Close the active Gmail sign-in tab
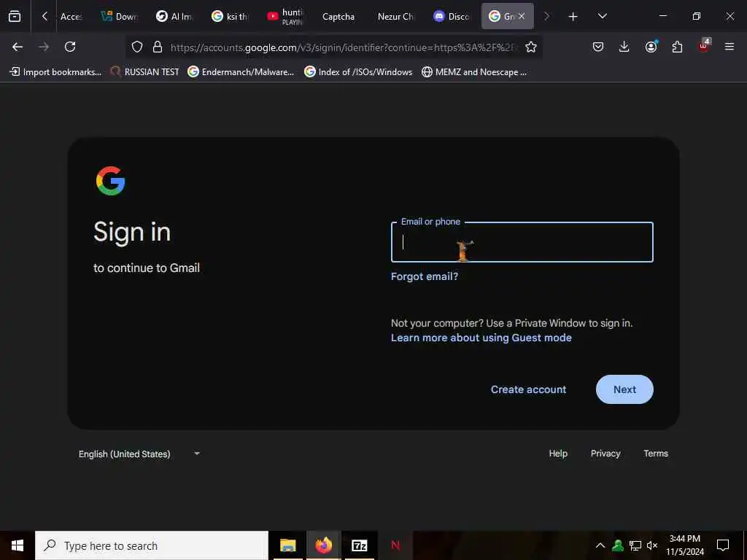 522,16
